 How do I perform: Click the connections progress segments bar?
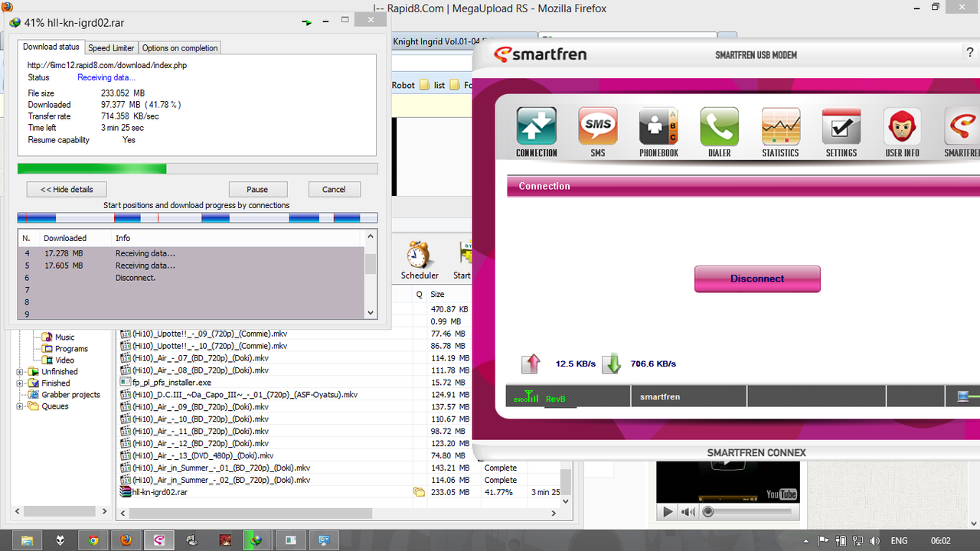point(198,218)
